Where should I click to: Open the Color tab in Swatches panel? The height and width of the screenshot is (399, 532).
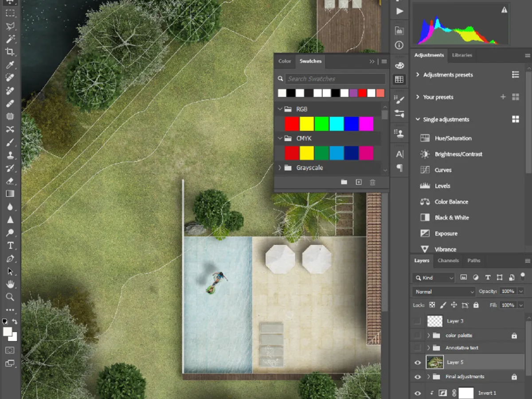pos(284,61)
